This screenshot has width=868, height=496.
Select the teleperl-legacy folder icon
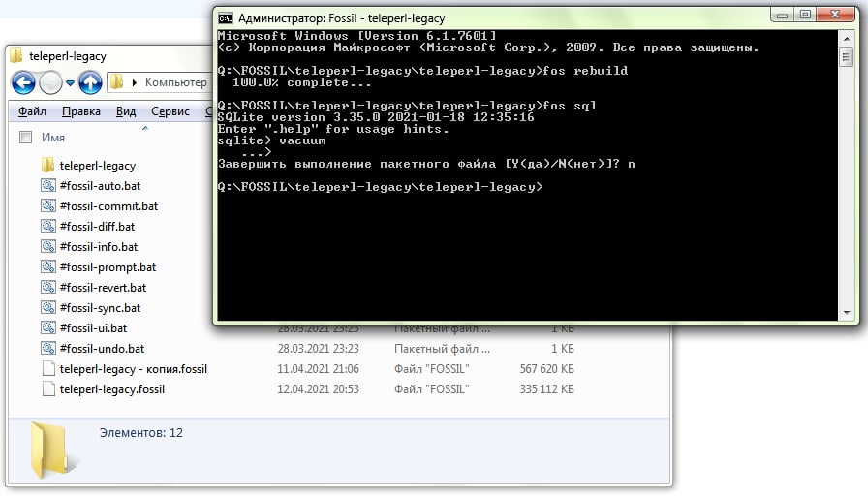(x=48, y=165)
